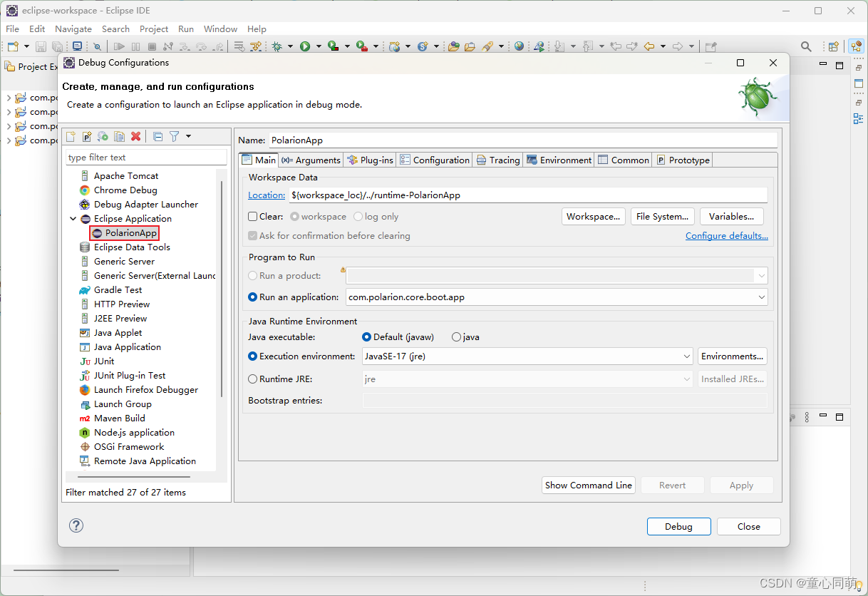Click the Filter launch configurations funnel icon
The height and width of the screenshot is (596, 868).
(174, 136)
